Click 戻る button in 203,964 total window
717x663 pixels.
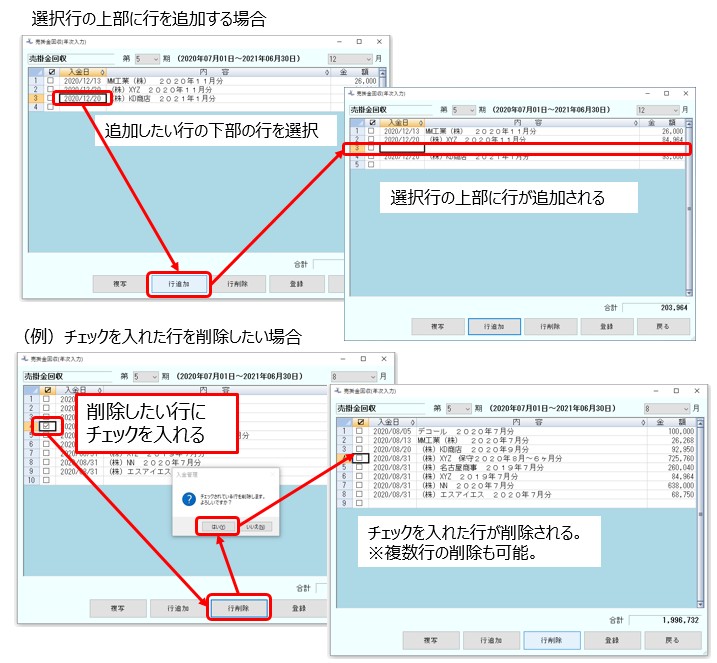[663, 326]
